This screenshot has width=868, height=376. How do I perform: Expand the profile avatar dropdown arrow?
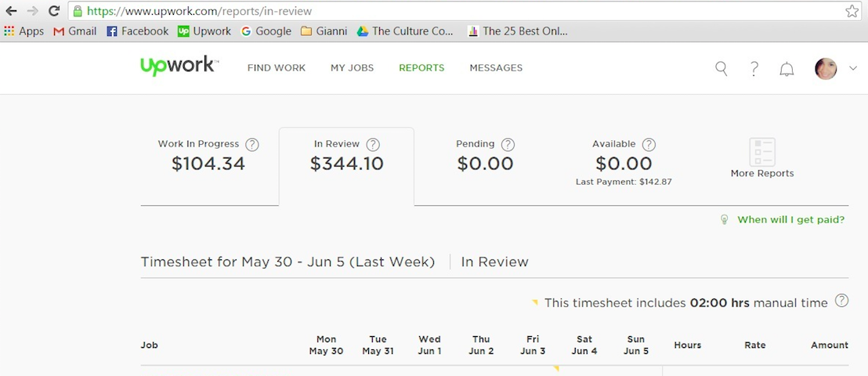(x=853, y=69)
